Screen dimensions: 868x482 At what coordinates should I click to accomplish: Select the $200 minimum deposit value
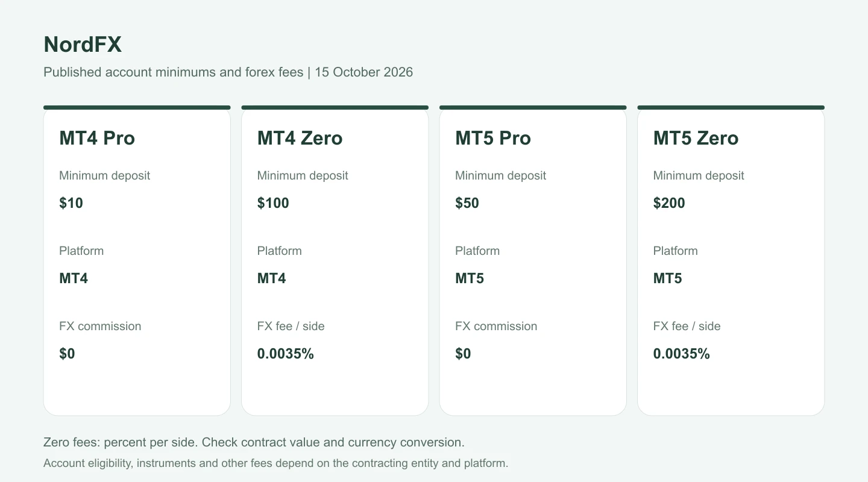click(669, 203)
